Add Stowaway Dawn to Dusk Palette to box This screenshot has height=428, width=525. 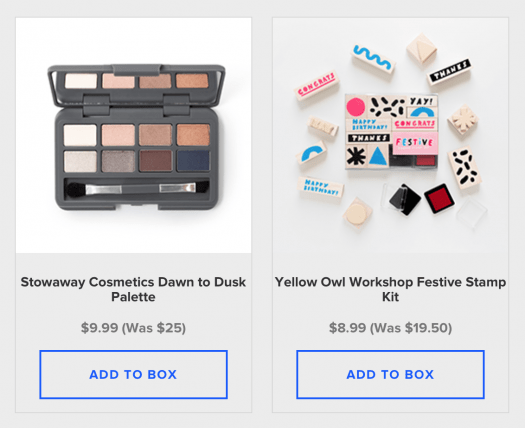(x=133, y=374)
